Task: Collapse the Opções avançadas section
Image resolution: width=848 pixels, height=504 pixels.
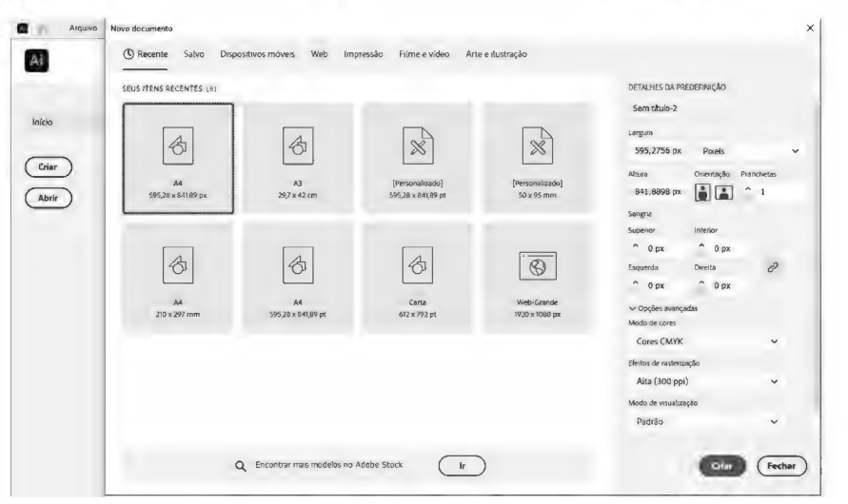Action: (x=663, y=308)
